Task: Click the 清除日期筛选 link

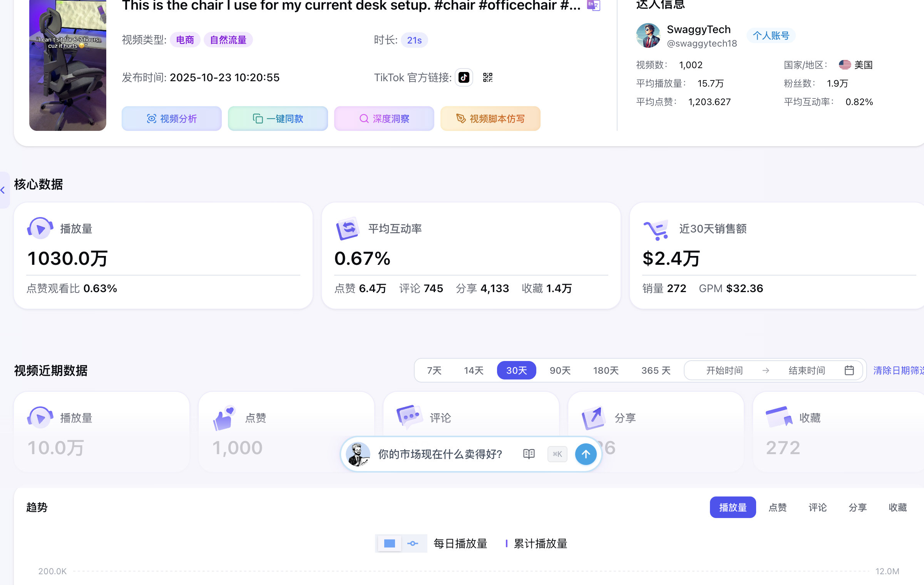Action: tap(899, 370)
